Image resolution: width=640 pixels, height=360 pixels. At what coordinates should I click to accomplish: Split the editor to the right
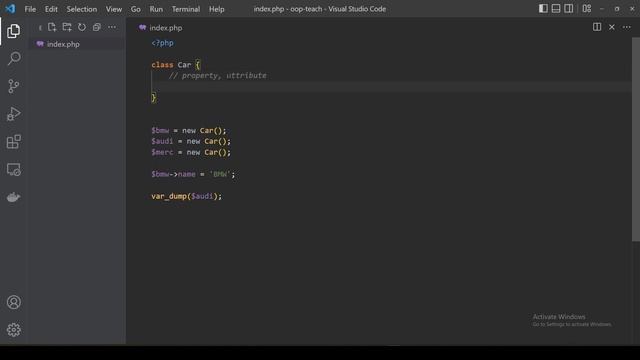pyautogui.click(x=597, y=27)
